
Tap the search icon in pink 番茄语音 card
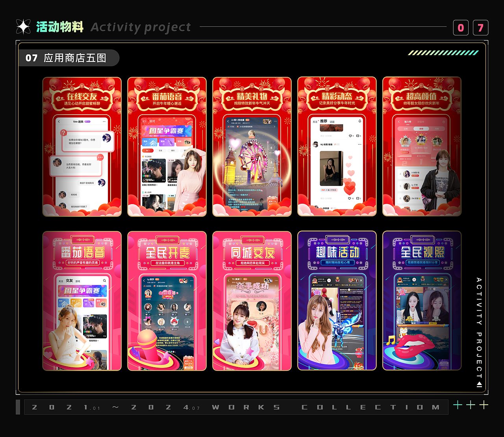pyautogui.click(x=104, y=281)
